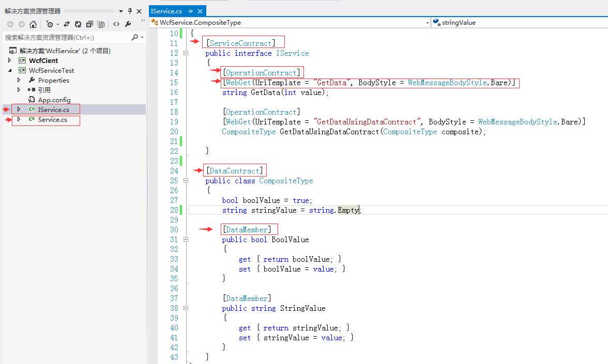Click line number 20 in the editor margin

pos(174,132)
